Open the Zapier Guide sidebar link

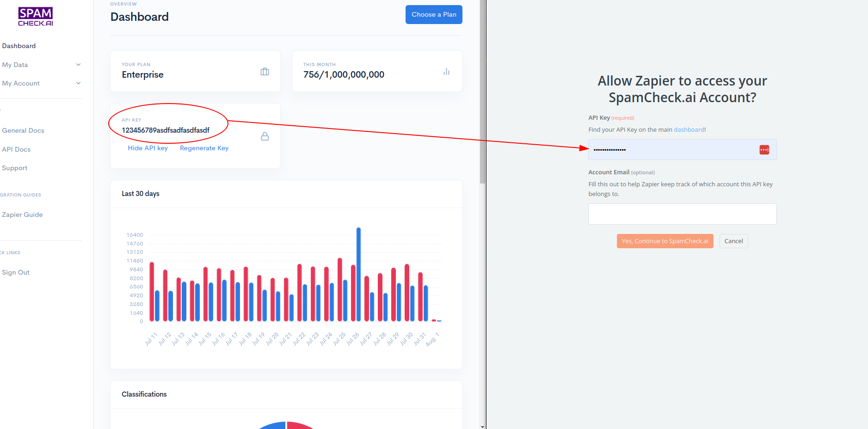pyautogui.click(x=22, y=214)
